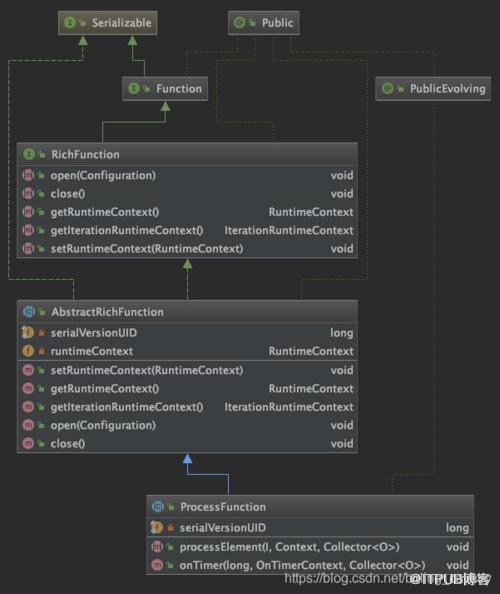Click the field icon of runtimeContext
The height and width of the screenshot is (594, 500).
28,351
